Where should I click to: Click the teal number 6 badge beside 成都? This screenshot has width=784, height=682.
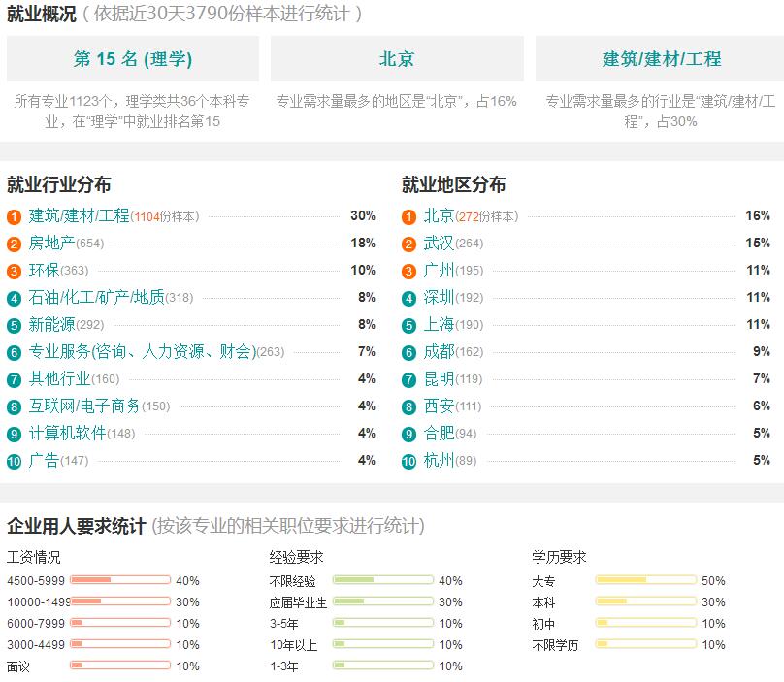pos(409,352)
